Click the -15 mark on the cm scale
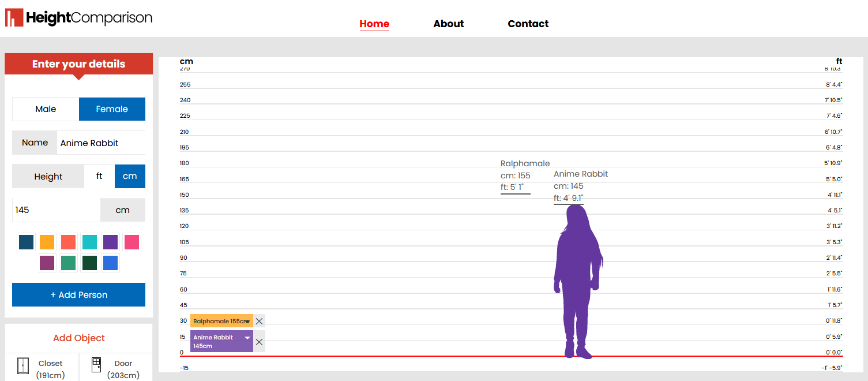This screenshot has height=381, width=868. point(185,368)
